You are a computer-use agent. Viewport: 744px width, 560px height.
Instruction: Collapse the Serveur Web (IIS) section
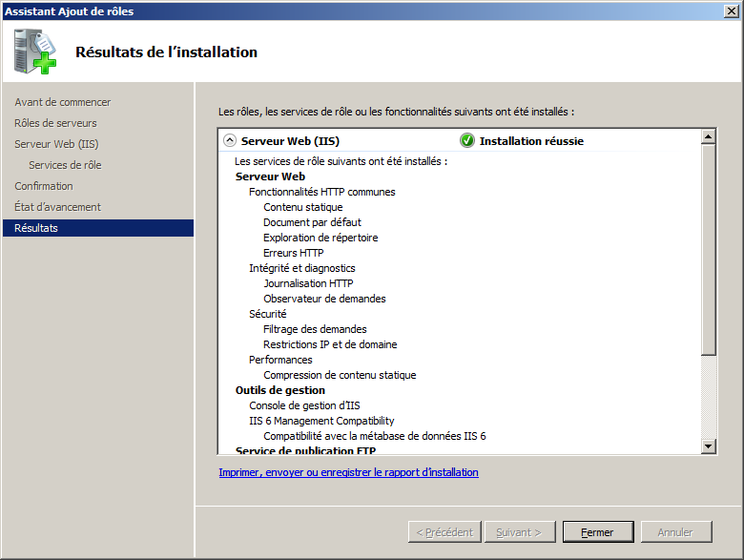click(229, 140)
